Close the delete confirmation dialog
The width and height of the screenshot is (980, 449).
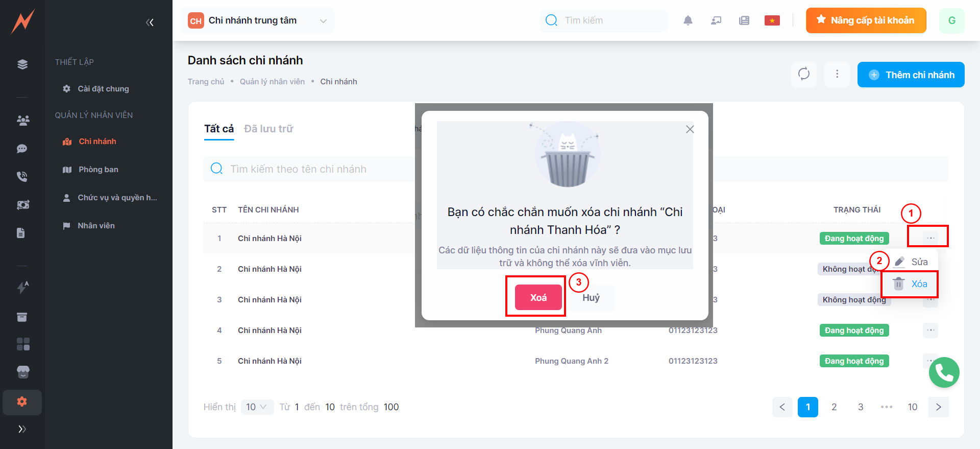coord(690,129)
